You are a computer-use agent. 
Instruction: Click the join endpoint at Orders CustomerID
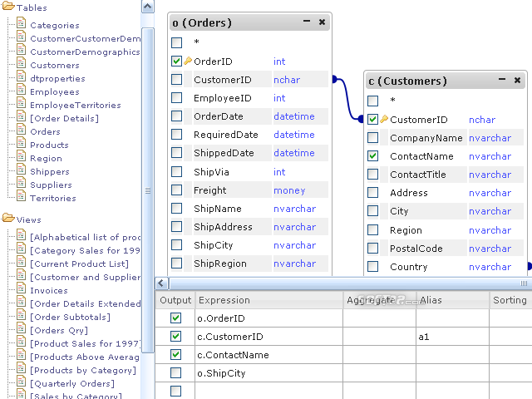click(334, 80)
